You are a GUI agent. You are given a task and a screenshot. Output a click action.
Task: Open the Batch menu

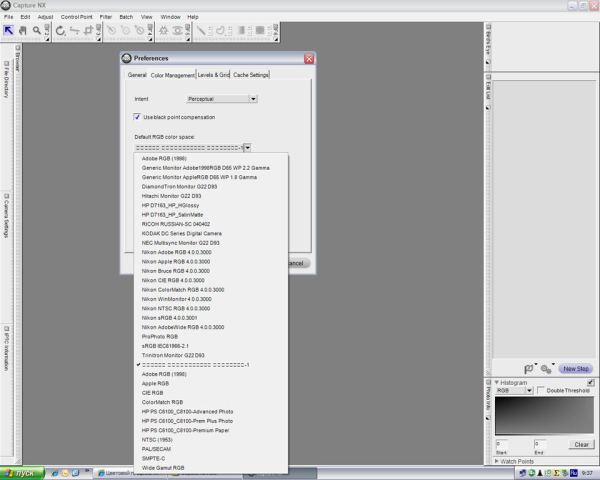click(x=126, y=17)
